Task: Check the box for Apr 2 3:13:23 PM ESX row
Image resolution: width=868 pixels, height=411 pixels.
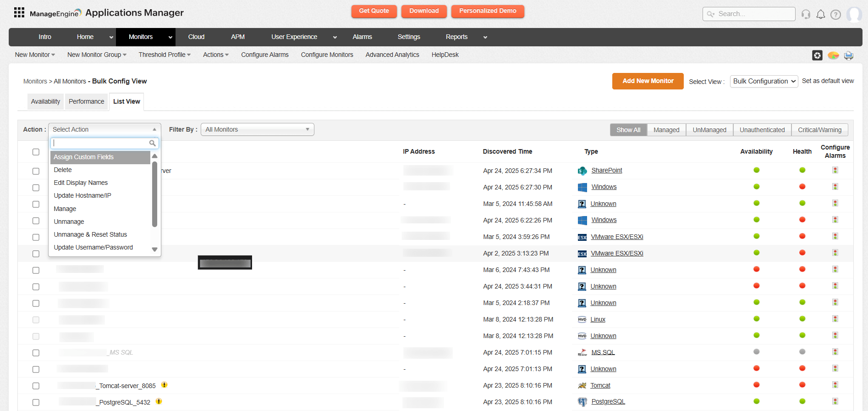Action: (x=36, y=254)
